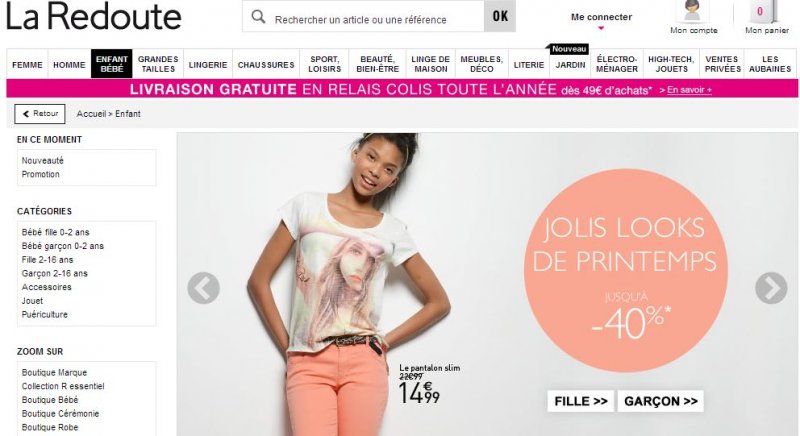
Task: Go back using Retour button
Action: pos(40,114)
